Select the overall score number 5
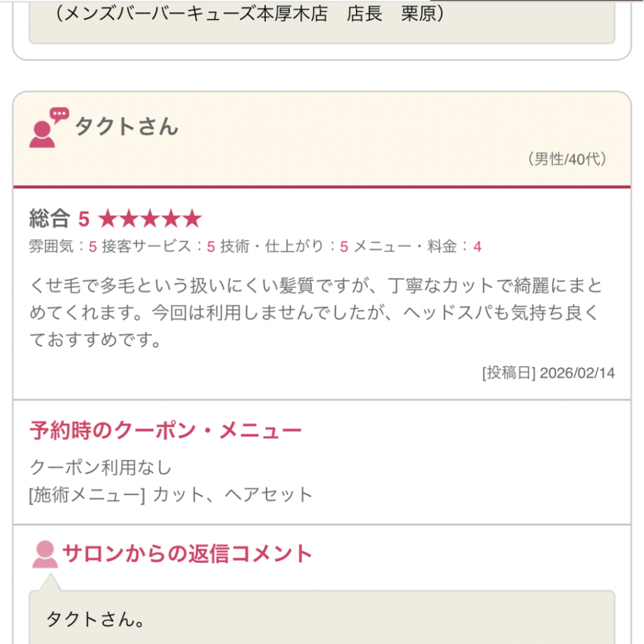644x644 pixels. (x=84, y=219)
